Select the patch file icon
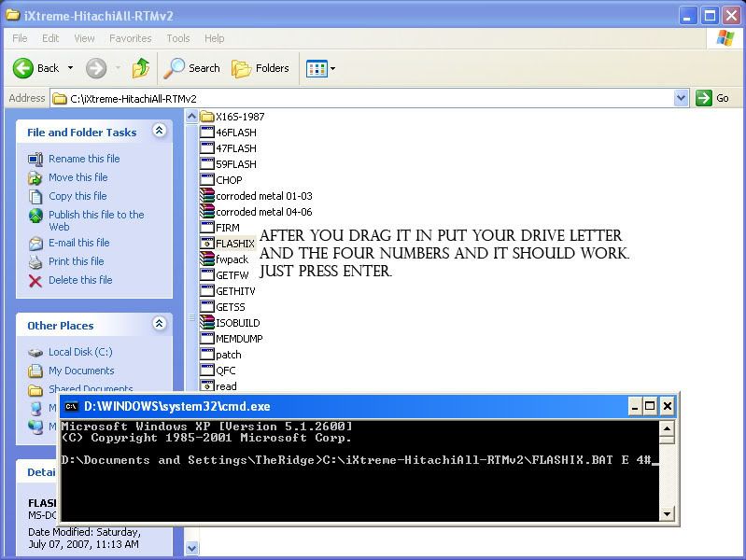 [207, 355]
